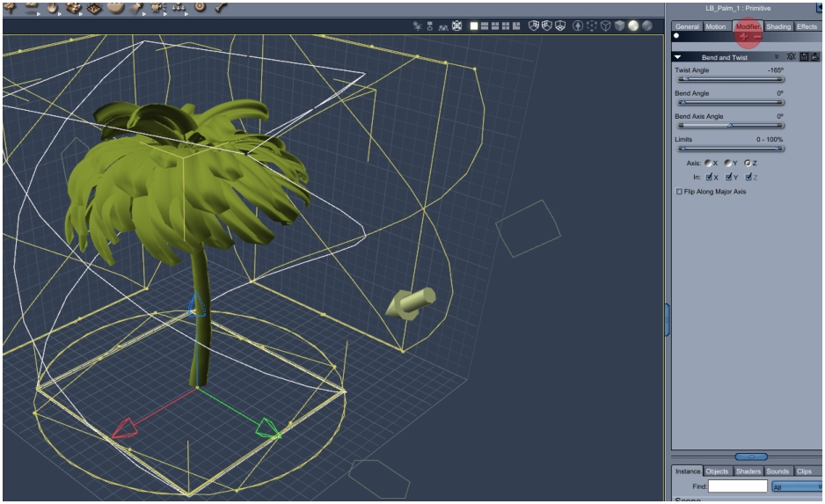825x504 pixels.
Task: Open the Effects tab
Action: (x=807, y=26)
